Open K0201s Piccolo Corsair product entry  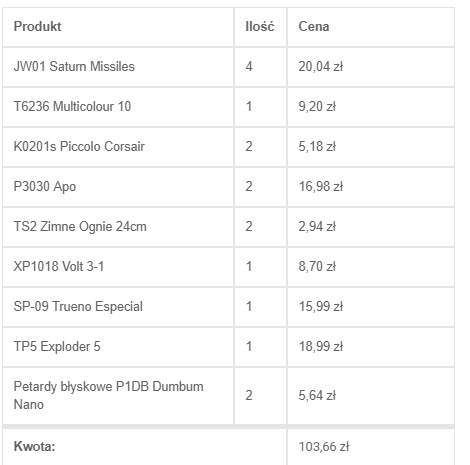click(79, 147)
